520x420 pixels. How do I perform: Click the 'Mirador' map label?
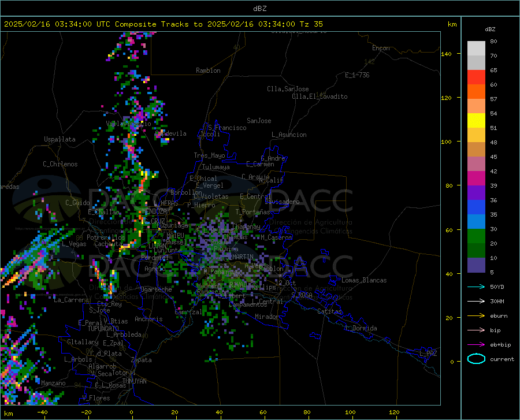[267, 317]
